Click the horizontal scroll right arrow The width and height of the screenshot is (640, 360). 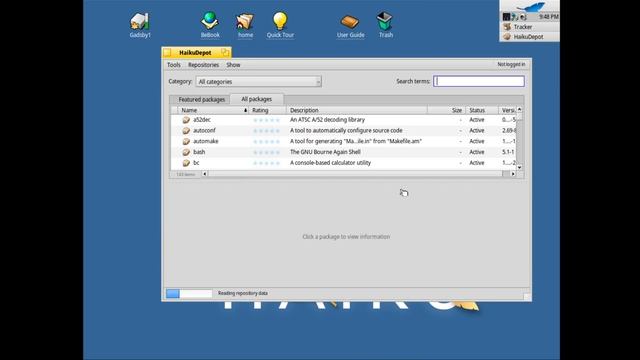coord(513,174)
